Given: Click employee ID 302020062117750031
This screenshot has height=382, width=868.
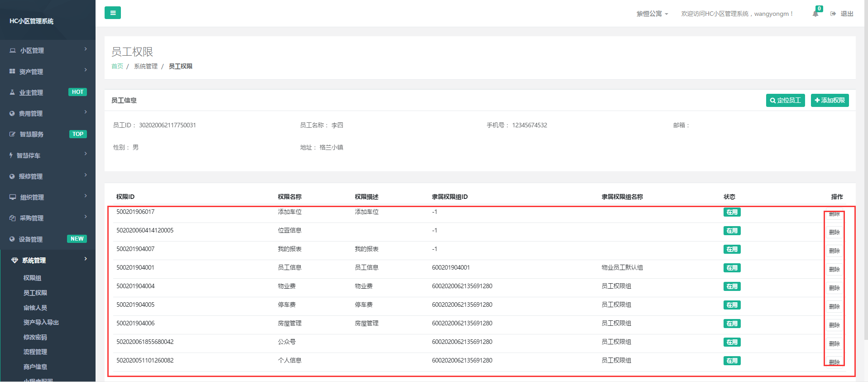Looking at the screenshot, I should (168, 125).
